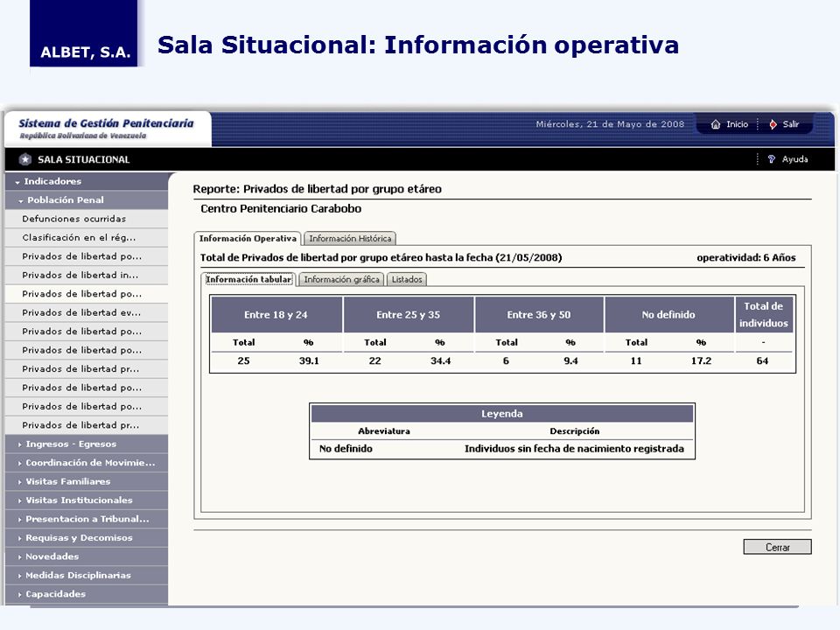The height and width of the screenshot is (630, 840).
Task: Click the value 17.2 in table
Action: coord(701,360)
